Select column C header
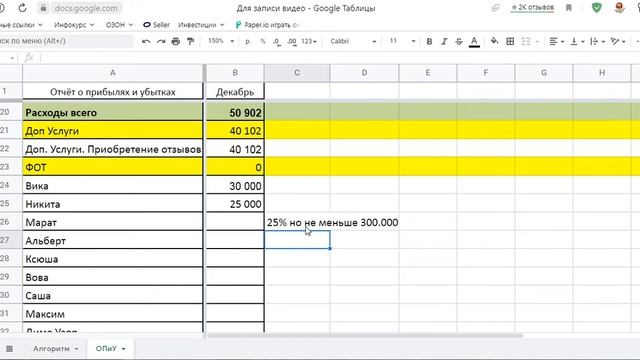Image resolution: width=640 pixels, height=360 pixels. pyautogui.click(x=297, y=73)
